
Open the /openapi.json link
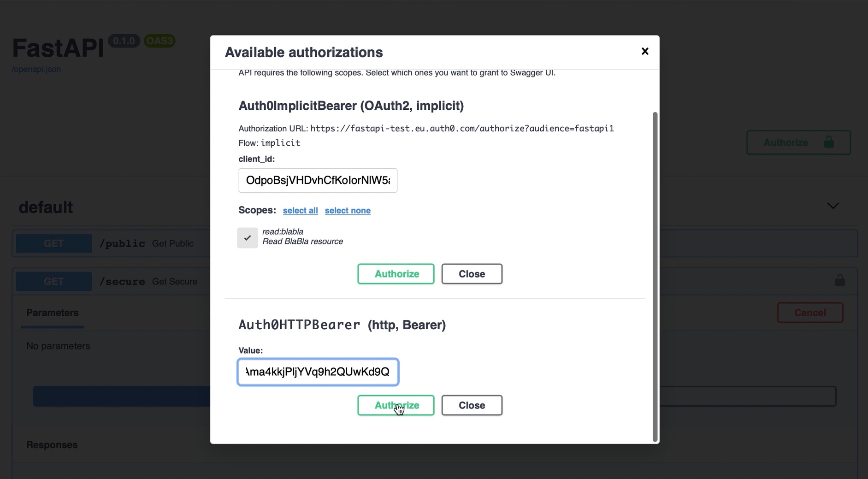pyautogui.click(x=36, y=69)
